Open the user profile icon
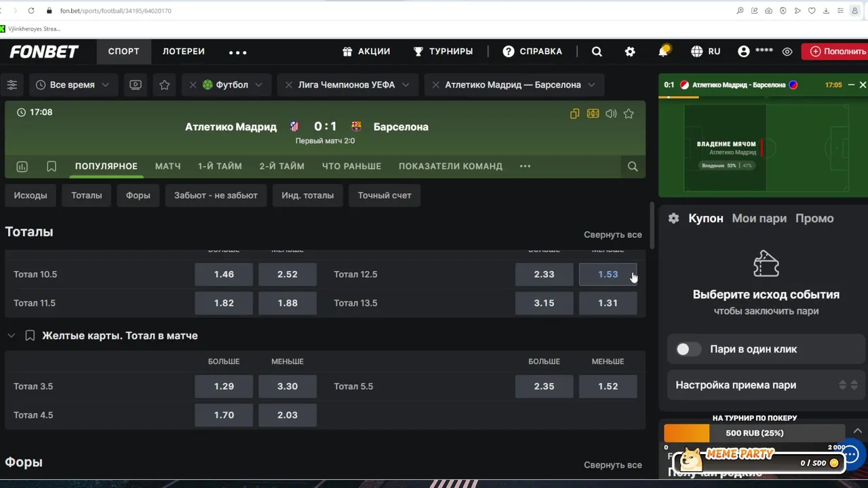This screenshot has width=868, height=488. (744, 52)
